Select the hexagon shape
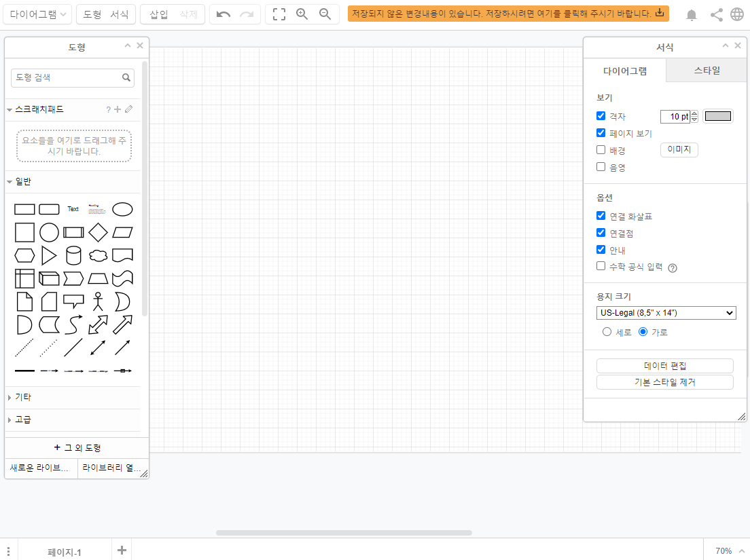Viewport: 750px width, 560px height. pyautogui.click(x=24, y=256)
